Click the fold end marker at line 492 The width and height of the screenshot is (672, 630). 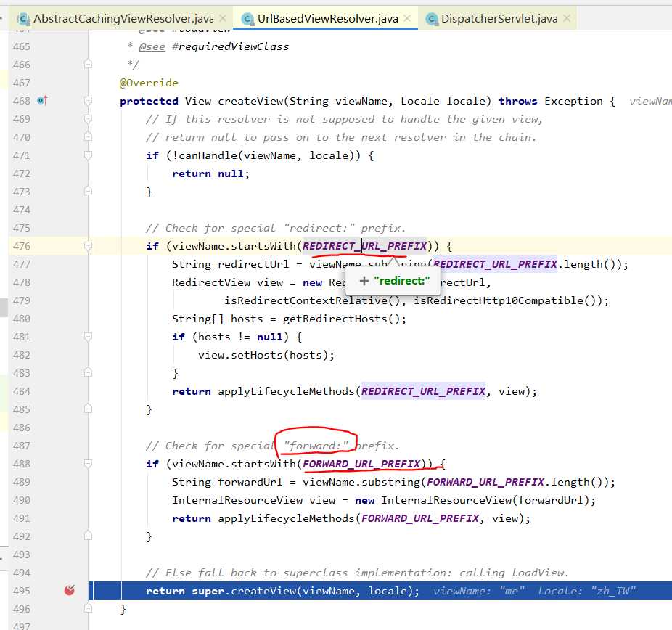(88, 536)
